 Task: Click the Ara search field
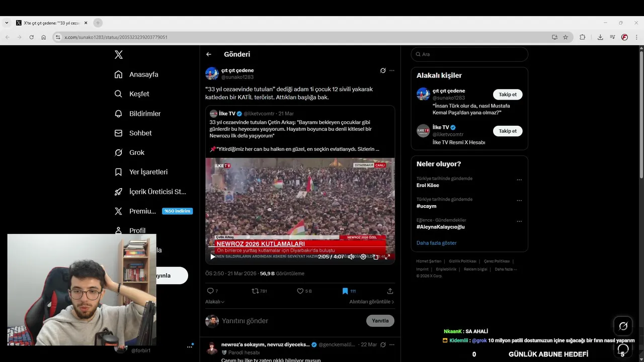pyautogui.click(x=469, y=54)
